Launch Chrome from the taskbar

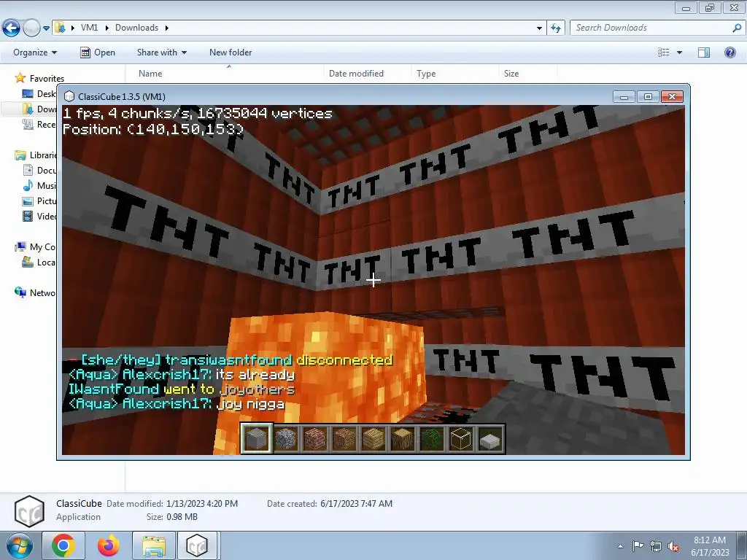click(x=63, y=545)
